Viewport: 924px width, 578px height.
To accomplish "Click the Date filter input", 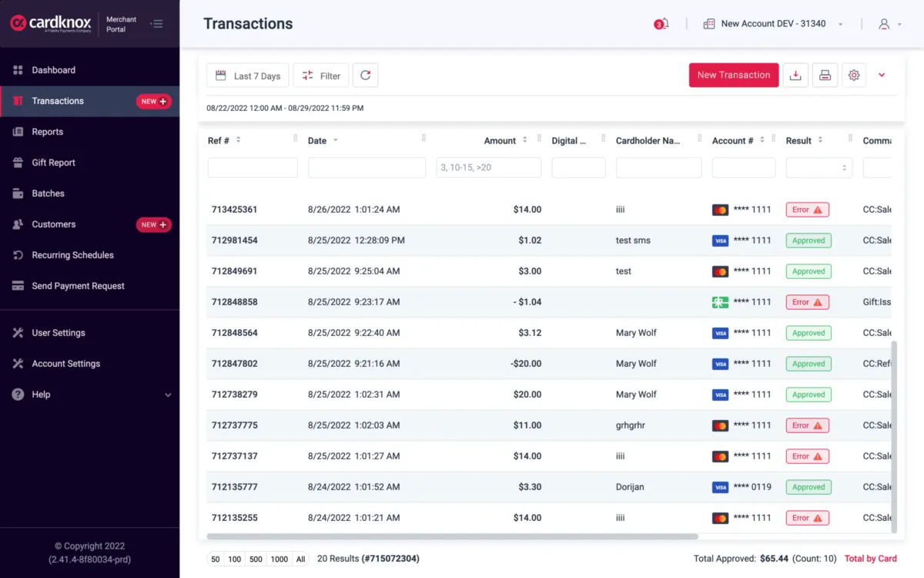I will point(367,168).
